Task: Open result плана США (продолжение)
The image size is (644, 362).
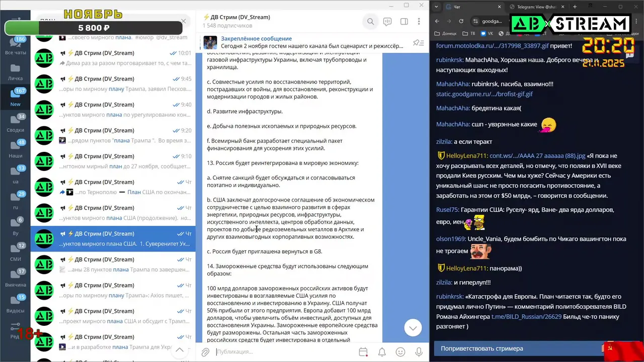Action: pos(113,213)
